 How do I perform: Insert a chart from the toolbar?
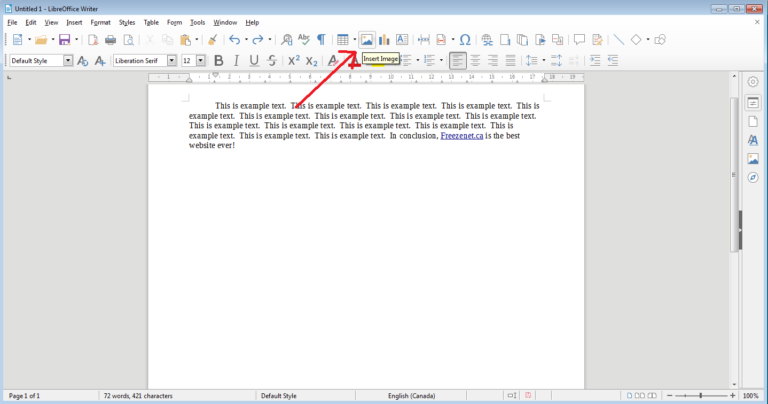coord(384,40)
